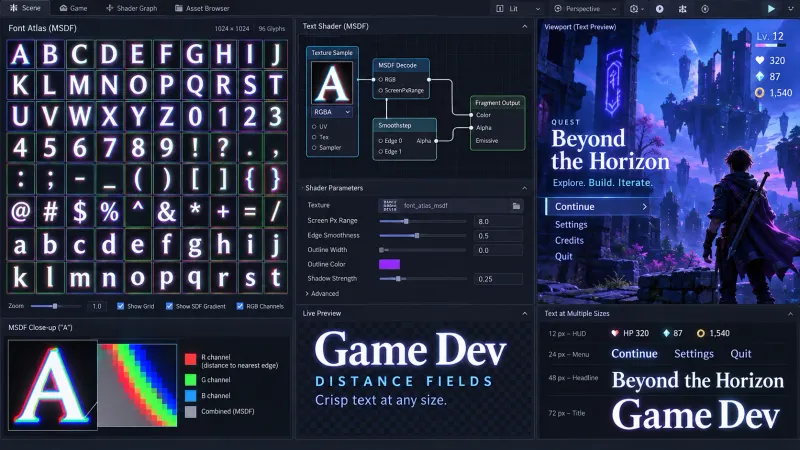
Task: Toggle the Show Grid checkbox
Action: (x=120, y=306)
